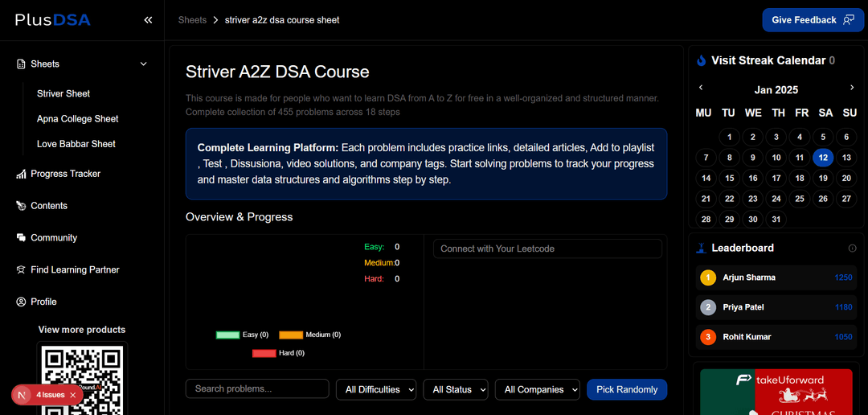
Task: Click the Progress Tracker chart icon
Action: pos(21,174)
